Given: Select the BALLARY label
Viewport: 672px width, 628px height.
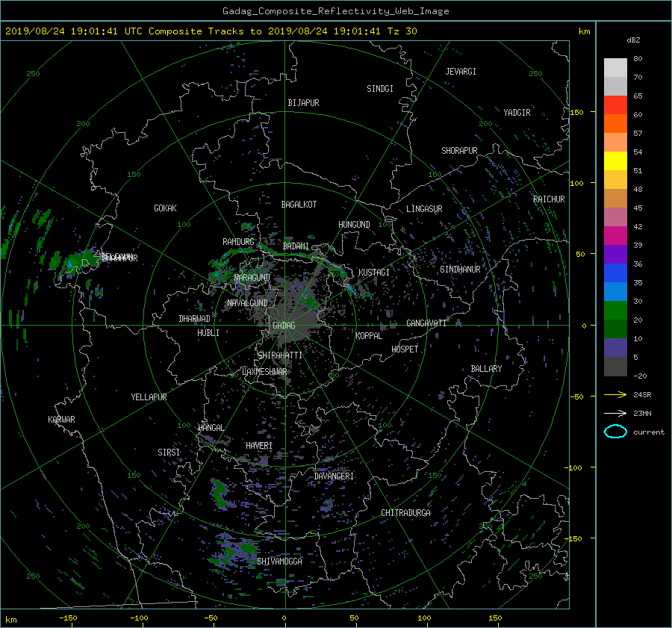Looking at the screenshot, I should coord(486,369).
